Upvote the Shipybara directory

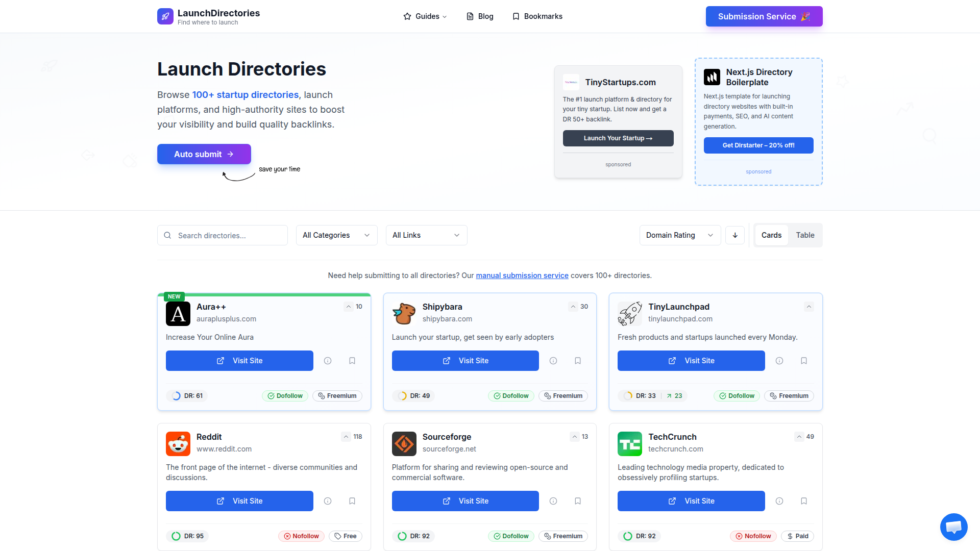tap(572, 307)
